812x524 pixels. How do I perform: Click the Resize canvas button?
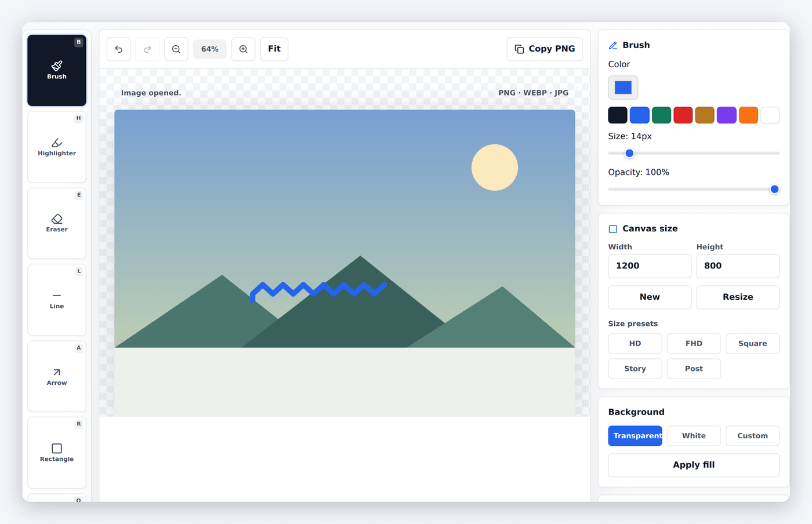pos(738,297)
